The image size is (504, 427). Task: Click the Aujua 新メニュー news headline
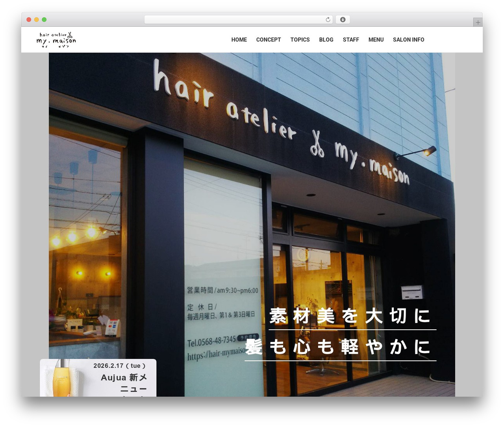tap(124, 383)
